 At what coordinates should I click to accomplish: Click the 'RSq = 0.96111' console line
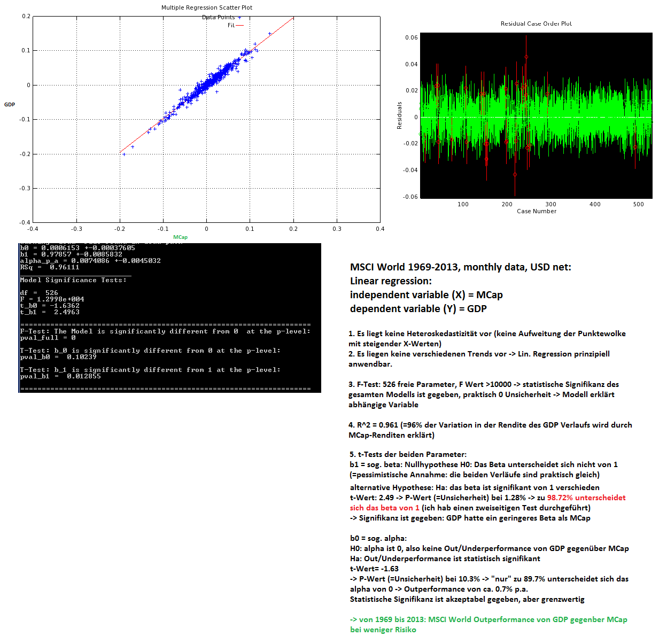tap(50, 267)
